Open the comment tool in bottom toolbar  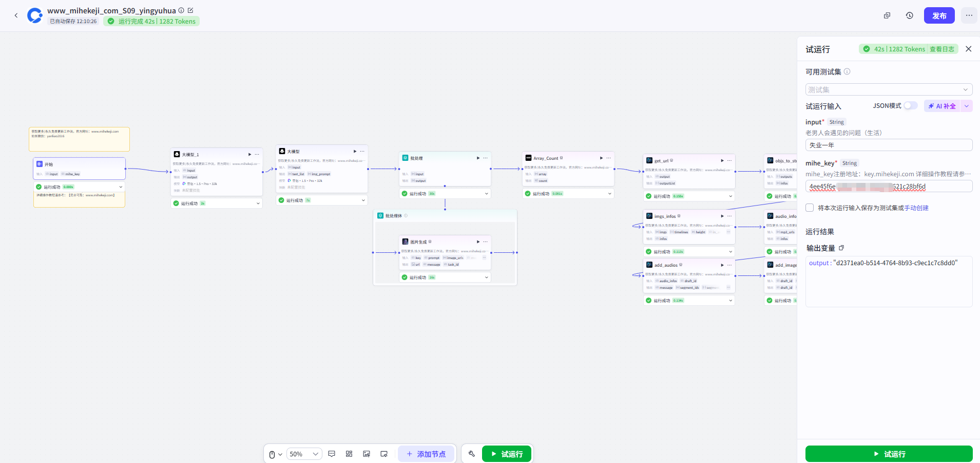tap(332, 454)
